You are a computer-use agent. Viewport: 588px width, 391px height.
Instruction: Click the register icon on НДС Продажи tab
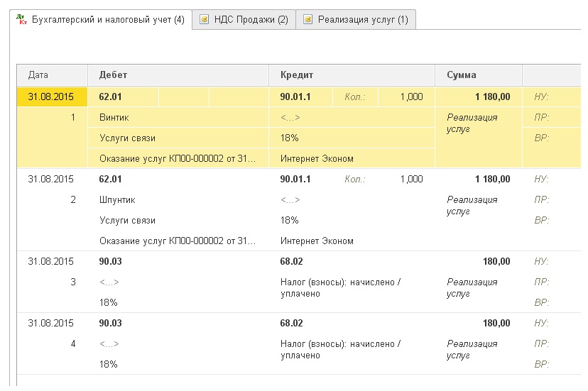point(204,19)
